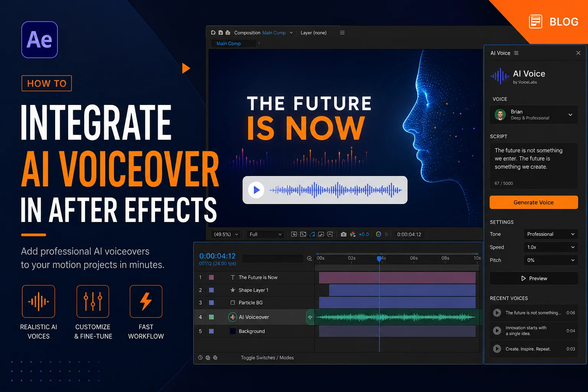Open the Speed 1.0x dropdown
Image resolution: width=588 pixels, height=392 pixels.
(550, 247)
